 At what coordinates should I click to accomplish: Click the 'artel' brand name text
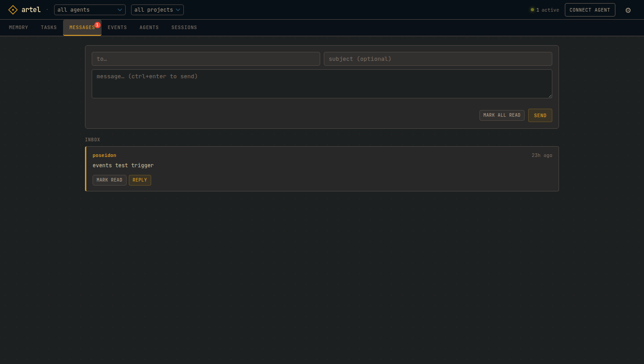pyautogui.click(x=31, y=10)
